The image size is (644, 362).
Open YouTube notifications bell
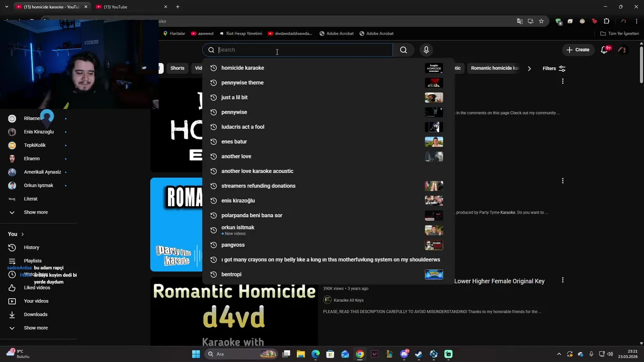click(605, 50)
